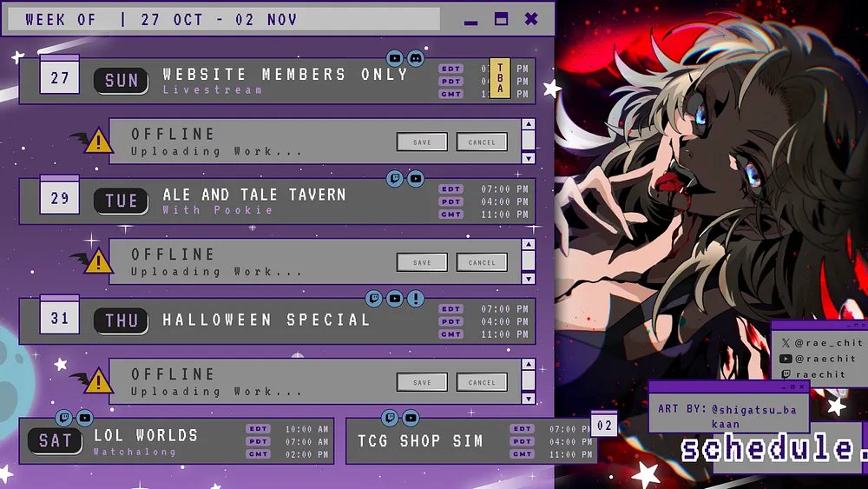
Task: Click the YouTube logo beside @raechit
Action: click(x=786, y=359)
